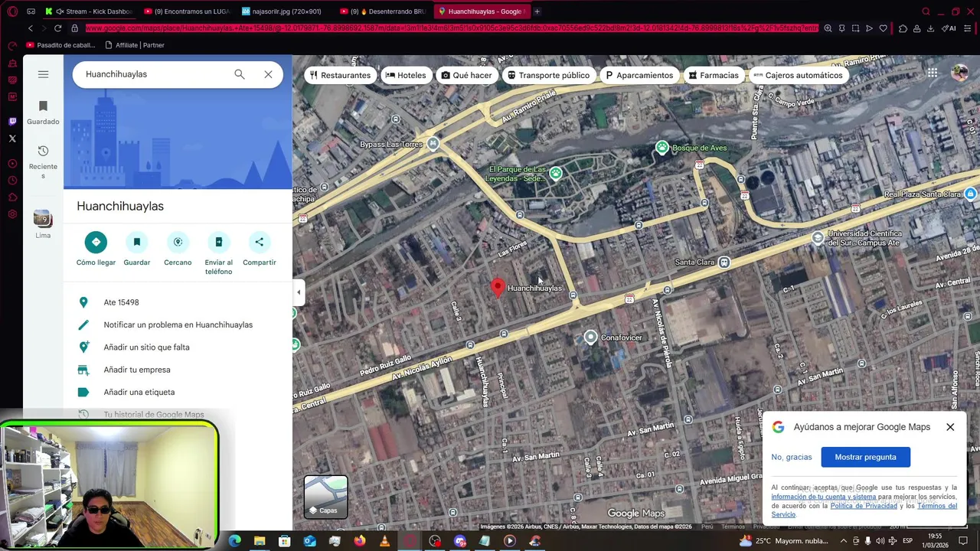Switch to the Encontramos un LUGAR tab
The height and width of the screenshot is (551, 980).
click(188, 11)
